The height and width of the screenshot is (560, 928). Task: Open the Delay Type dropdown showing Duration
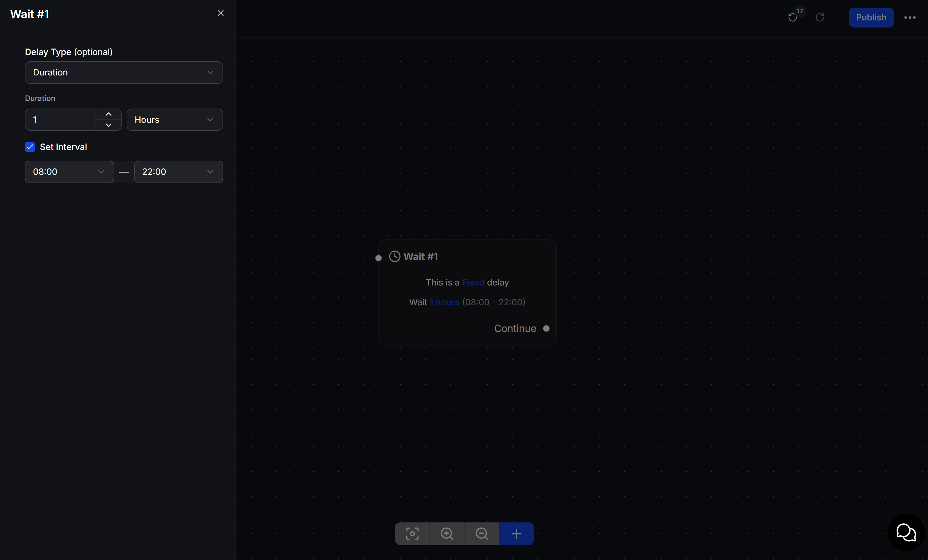pyautogui.click(x=124, y=72)
